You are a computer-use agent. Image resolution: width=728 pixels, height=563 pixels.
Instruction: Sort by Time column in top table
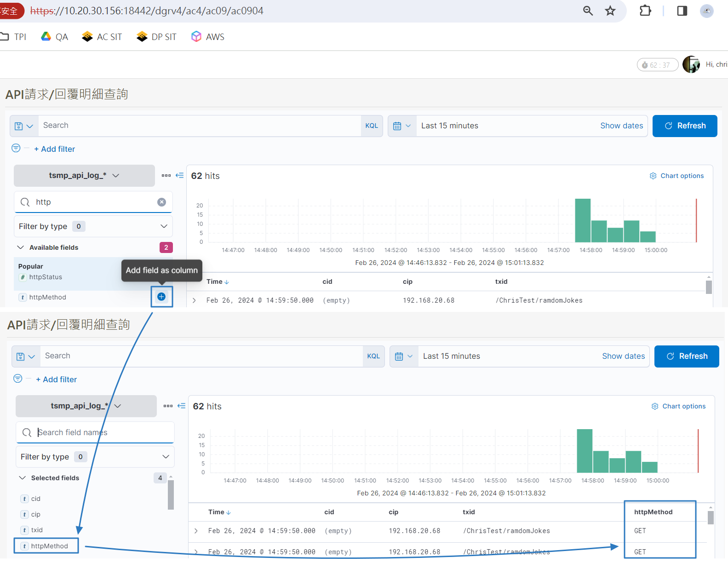point(218,281)
